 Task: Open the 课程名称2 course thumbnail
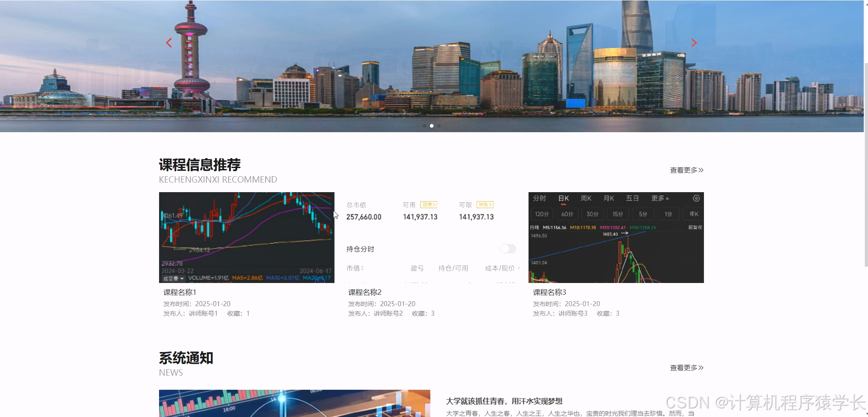tap(431, 238)
